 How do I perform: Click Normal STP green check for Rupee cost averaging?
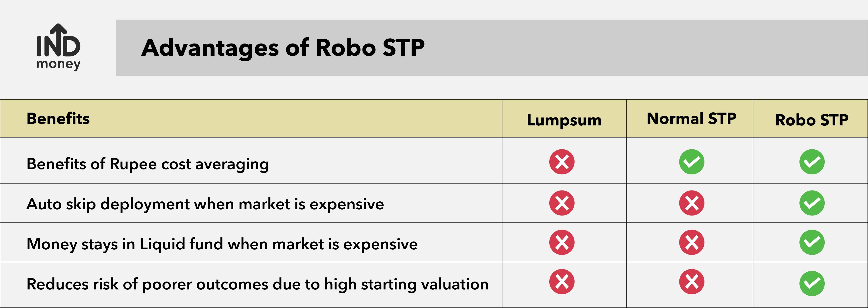coord(691,162)
